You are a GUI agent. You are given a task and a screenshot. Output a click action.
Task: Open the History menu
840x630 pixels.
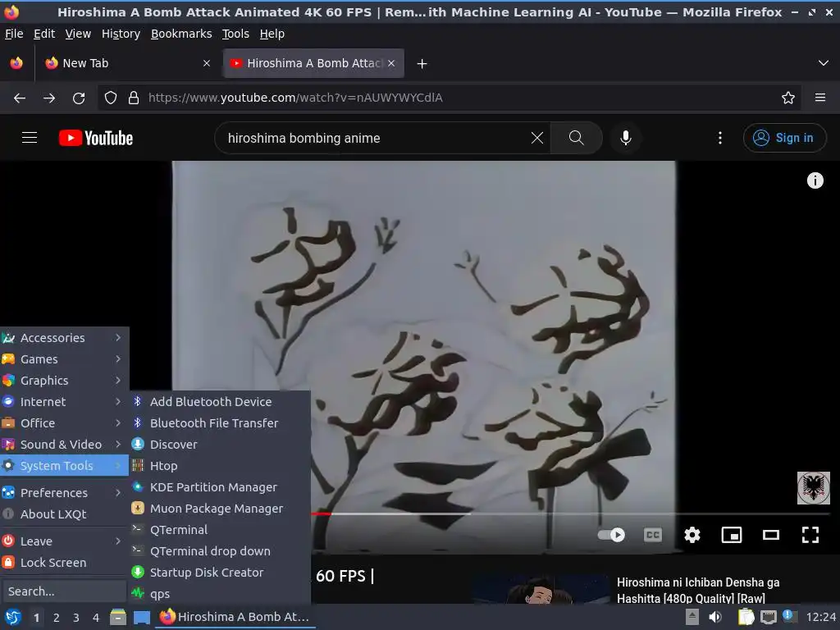coord(121,34)
